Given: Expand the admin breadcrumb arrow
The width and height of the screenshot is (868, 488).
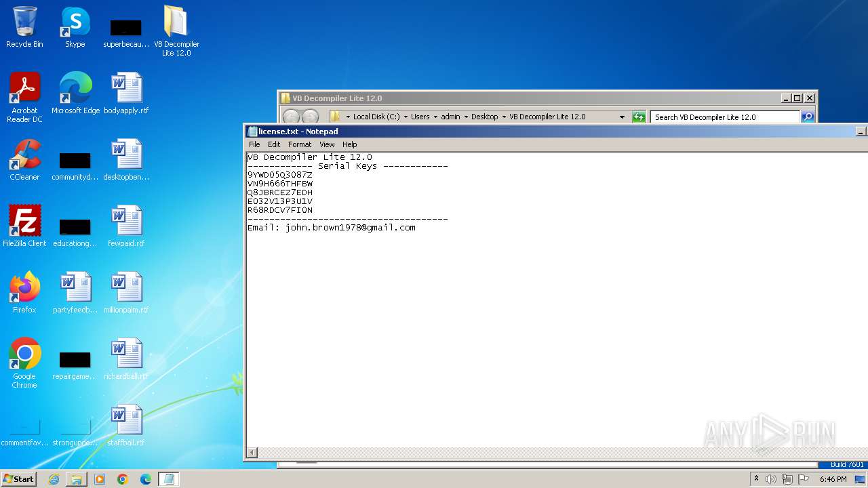Looking at the screenshot, I should [x=466, y=117].
